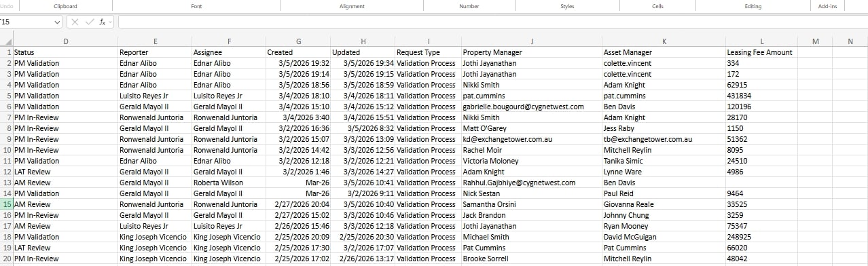The image size is (868, 266).
Task: Select column J header
Action: click(531, 42)
